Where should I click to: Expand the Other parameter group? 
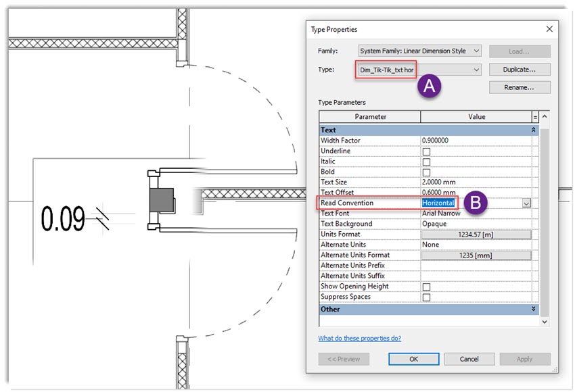pyautogui.click(x=534, y=309)
